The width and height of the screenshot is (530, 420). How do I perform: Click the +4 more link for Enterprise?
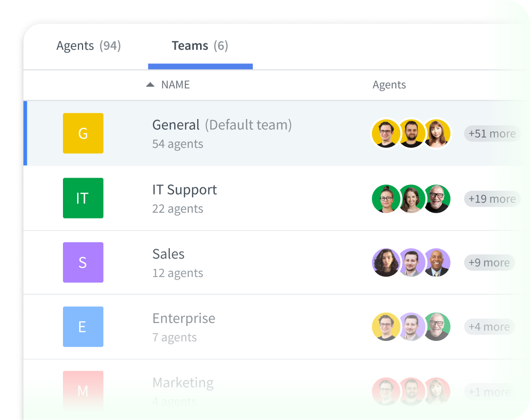489,327
